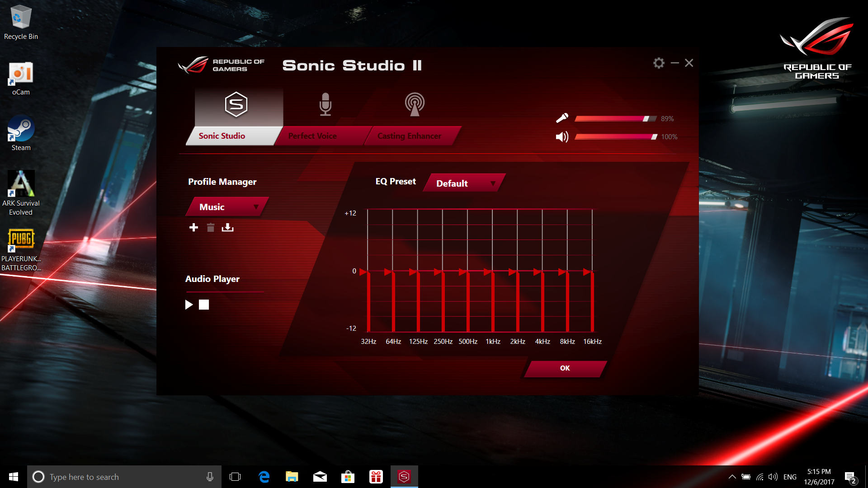The height and width of the screenshot is (488, 868).
Task: Open settings with the gear icon
Action: click(659, 63)
